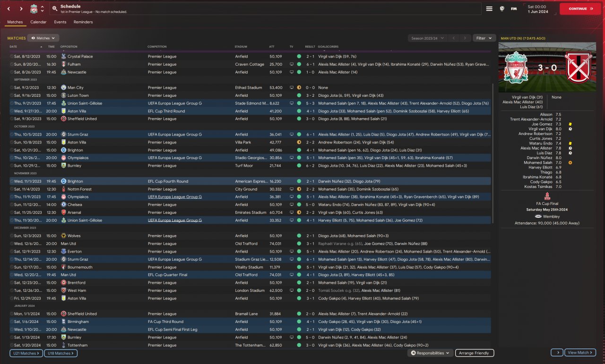Click the Luton Town club badge
This screenshot has height=364, width=605.
[x=63, y=95]
